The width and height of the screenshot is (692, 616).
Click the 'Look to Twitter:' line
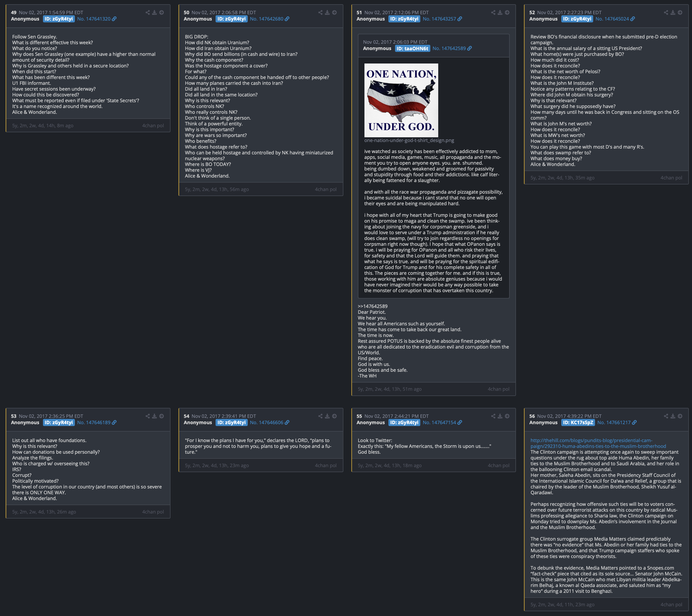(375, 440)
